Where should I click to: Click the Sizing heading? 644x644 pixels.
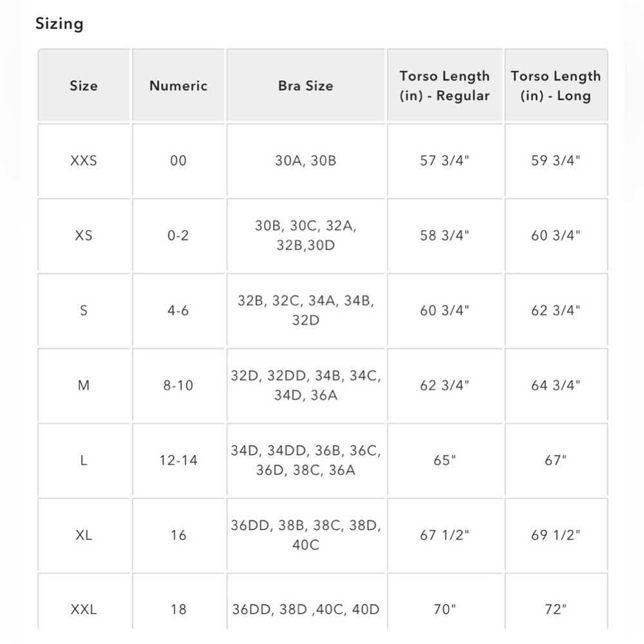[59, 24]
